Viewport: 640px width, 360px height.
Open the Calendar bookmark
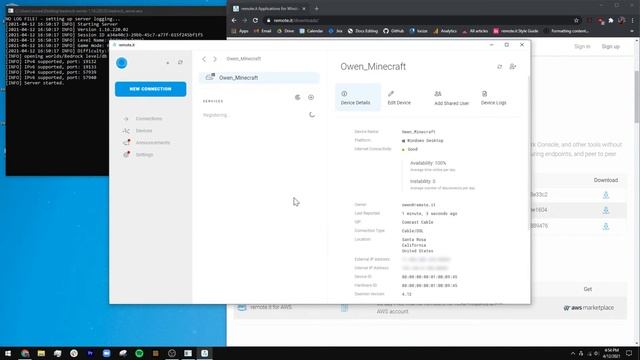click(311, 31)
